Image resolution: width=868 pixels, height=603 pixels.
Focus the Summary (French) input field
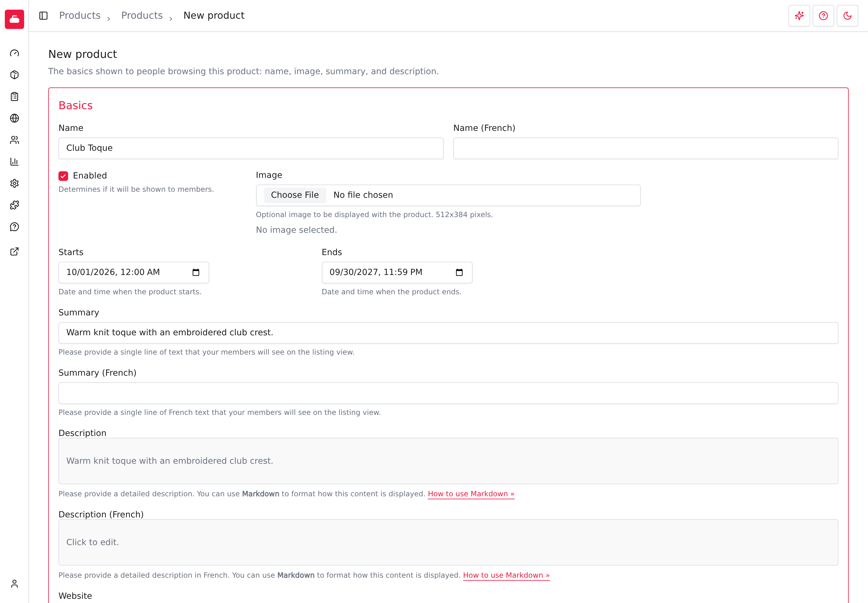tap(448, 393)
